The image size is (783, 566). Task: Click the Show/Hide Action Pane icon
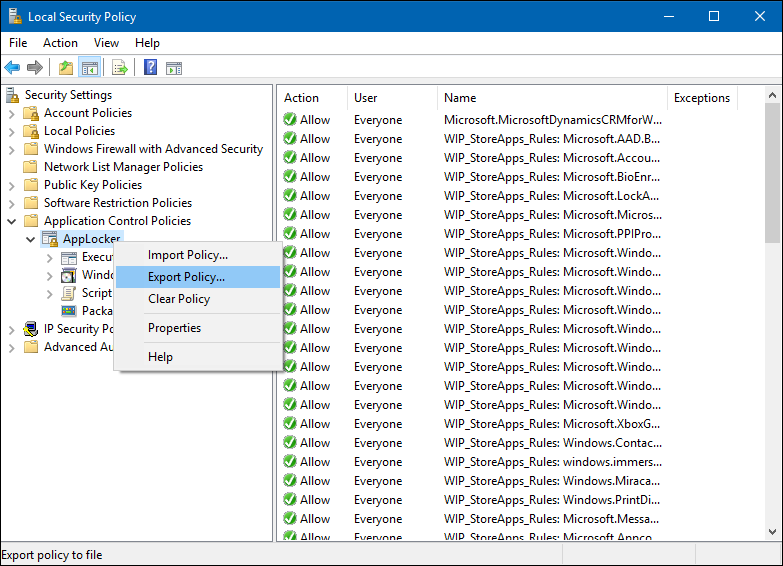coord(174,68)
